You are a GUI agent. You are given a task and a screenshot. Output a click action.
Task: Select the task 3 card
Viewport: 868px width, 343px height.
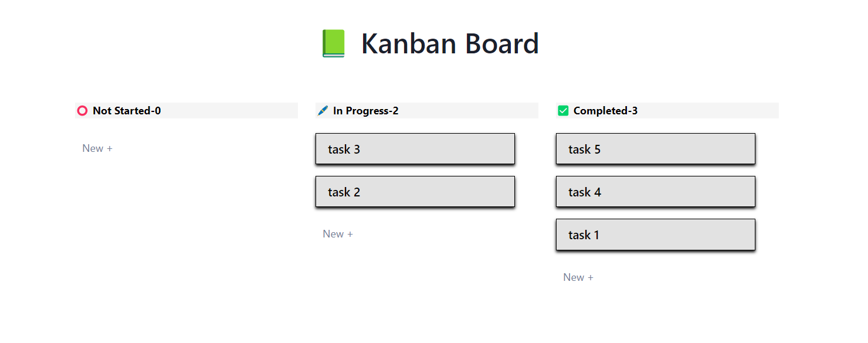pos(415,149)
